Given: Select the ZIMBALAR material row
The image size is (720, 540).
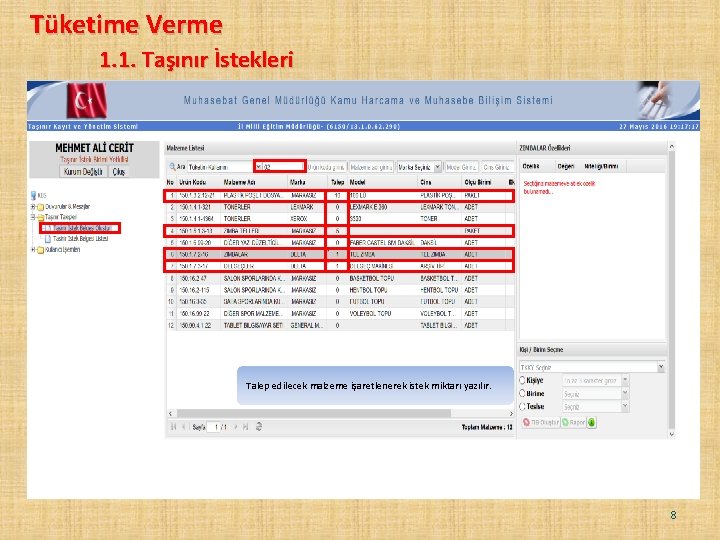Looking at the screenshot, I should (339, 254).
